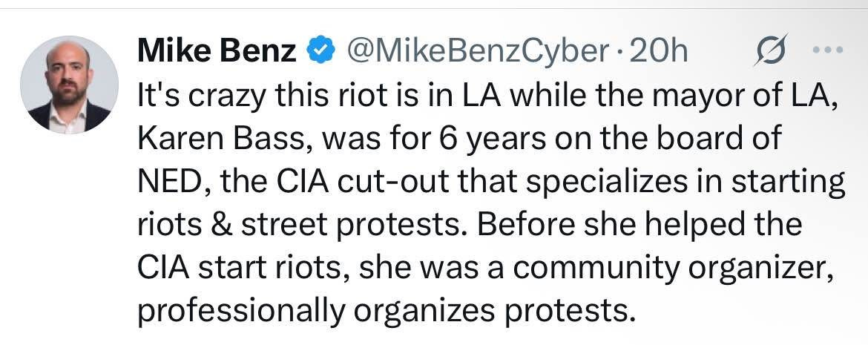Open Mike Benz's profile picture
The image size is (868, 345).
click(69, 85)
